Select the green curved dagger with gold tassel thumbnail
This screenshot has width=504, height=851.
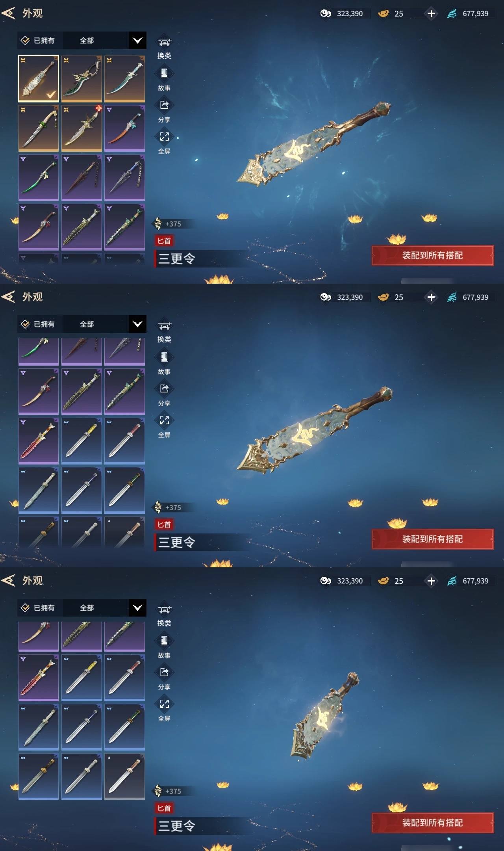pos(82,79)
